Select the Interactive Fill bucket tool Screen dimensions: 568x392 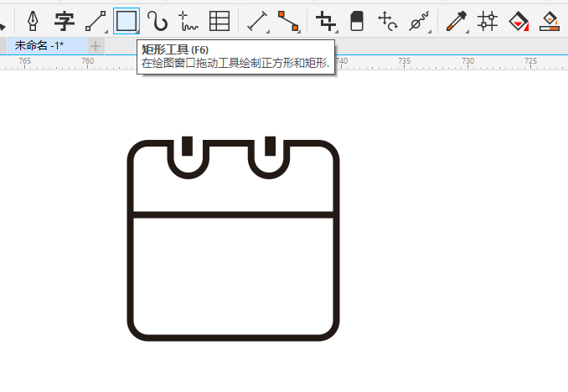[x=519, y=21]
